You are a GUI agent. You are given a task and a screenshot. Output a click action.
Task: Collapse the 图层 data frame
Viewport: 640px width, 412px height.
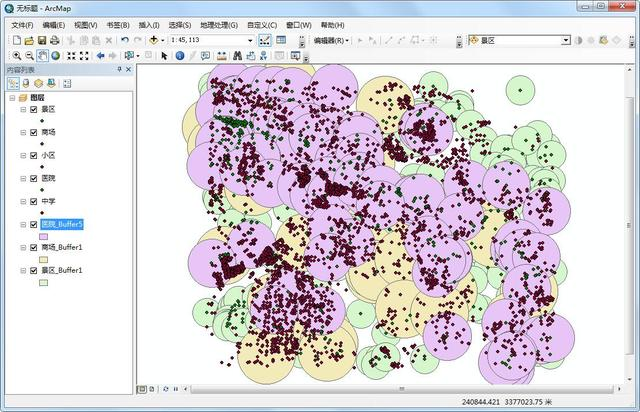coord(13,98)
